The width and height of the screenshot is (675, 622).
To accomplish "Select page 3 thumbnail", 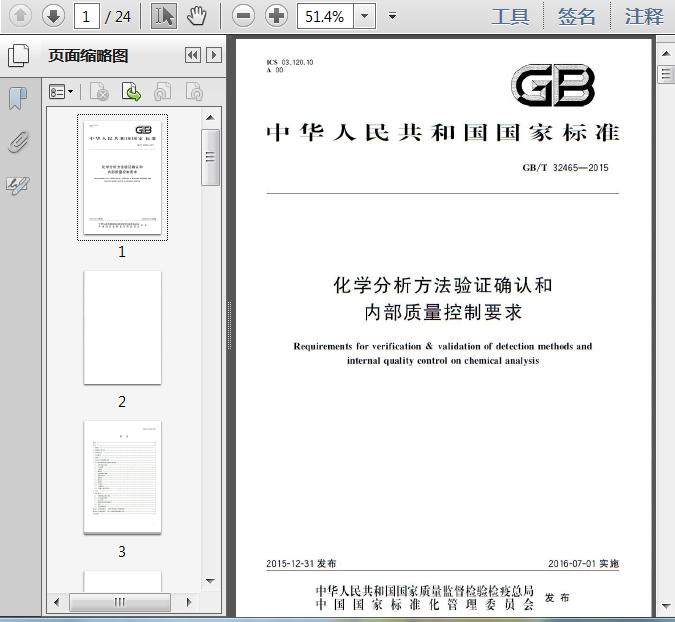I will (122, 477).
